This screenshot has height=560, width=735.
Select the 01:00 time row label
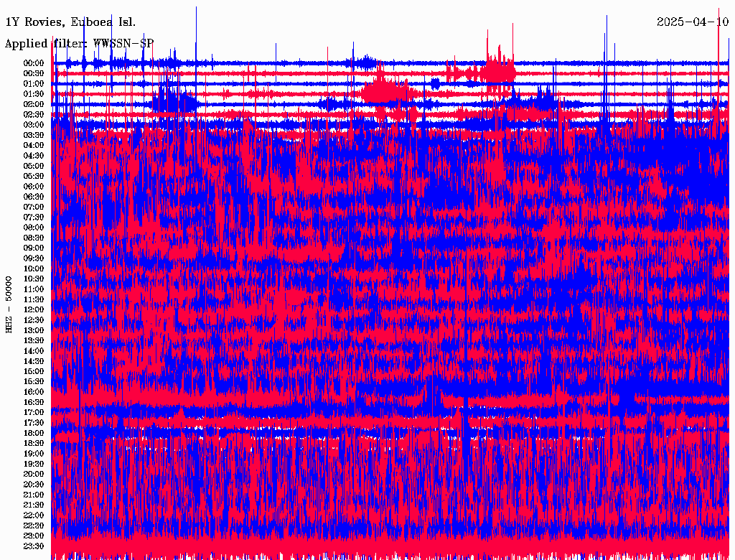tap(34, 84)
